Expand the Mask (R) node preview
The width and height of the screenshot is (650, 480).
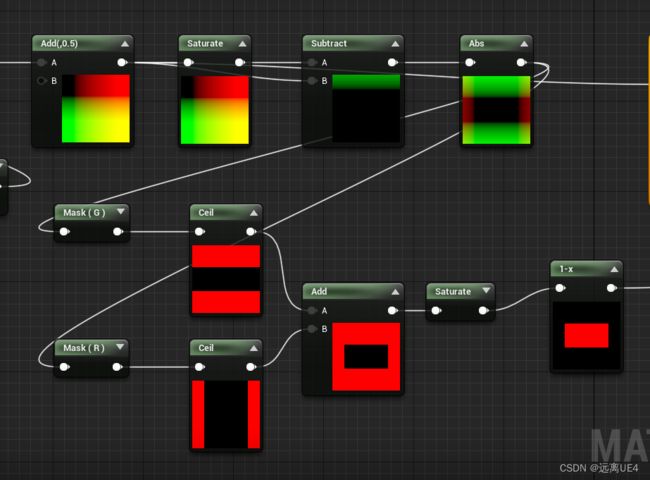click(120, 347)
